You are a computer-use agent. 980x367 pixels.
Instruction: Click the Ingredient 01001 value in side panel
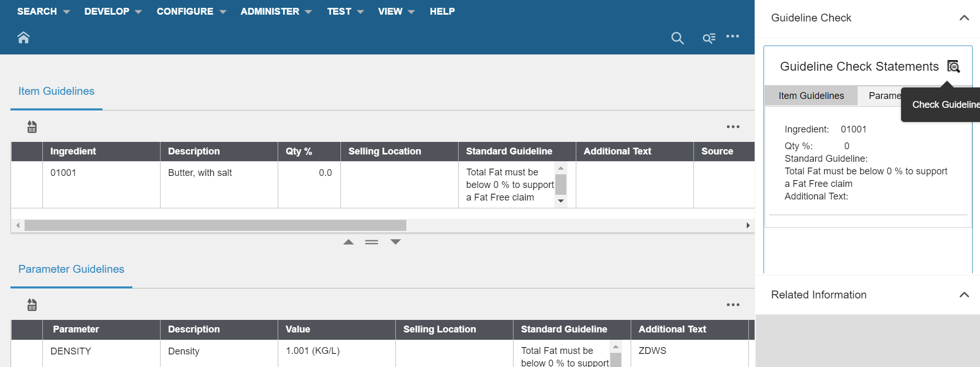(x=853, y=129)
